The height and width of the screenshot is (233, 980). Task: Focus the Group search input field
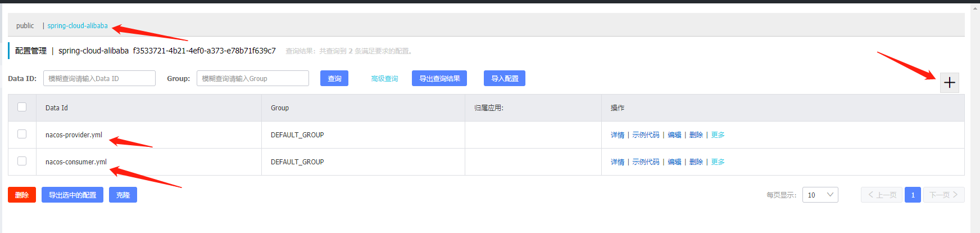[x=253, y=78]
